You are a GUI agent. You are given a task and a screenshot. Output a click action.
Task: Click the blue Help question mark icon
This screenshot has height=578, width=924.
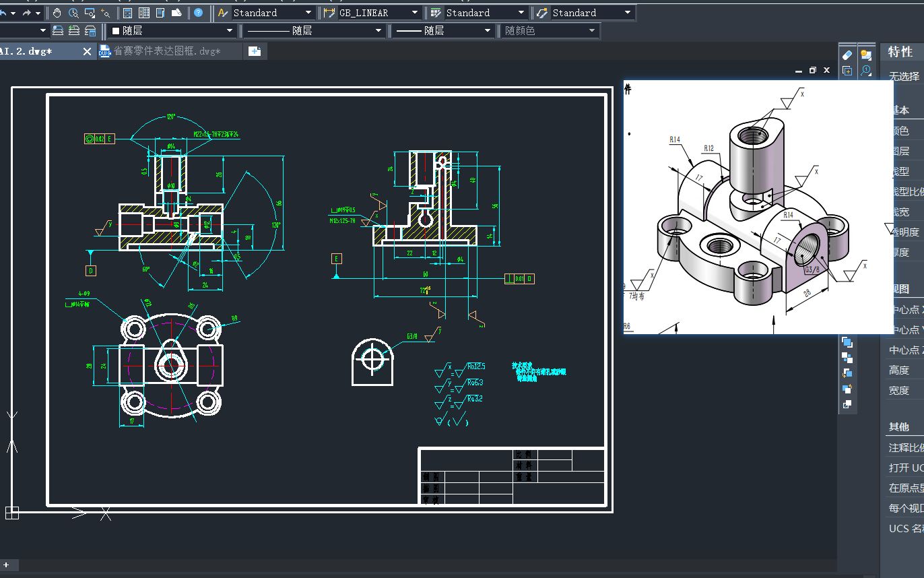(199, 13)
